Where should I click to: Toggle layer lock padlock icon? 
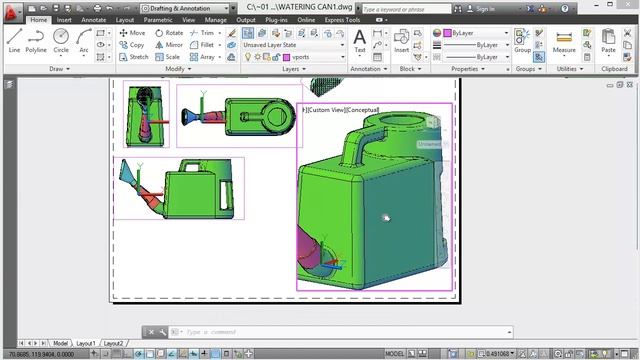click(276, 57)
